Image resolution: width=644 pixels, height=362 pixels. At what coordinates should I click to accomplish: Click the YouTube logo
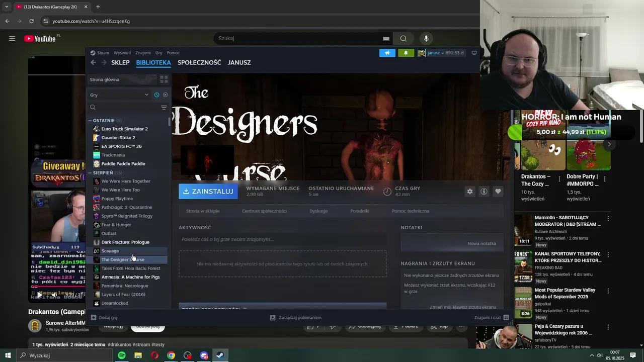coord(40,39)
